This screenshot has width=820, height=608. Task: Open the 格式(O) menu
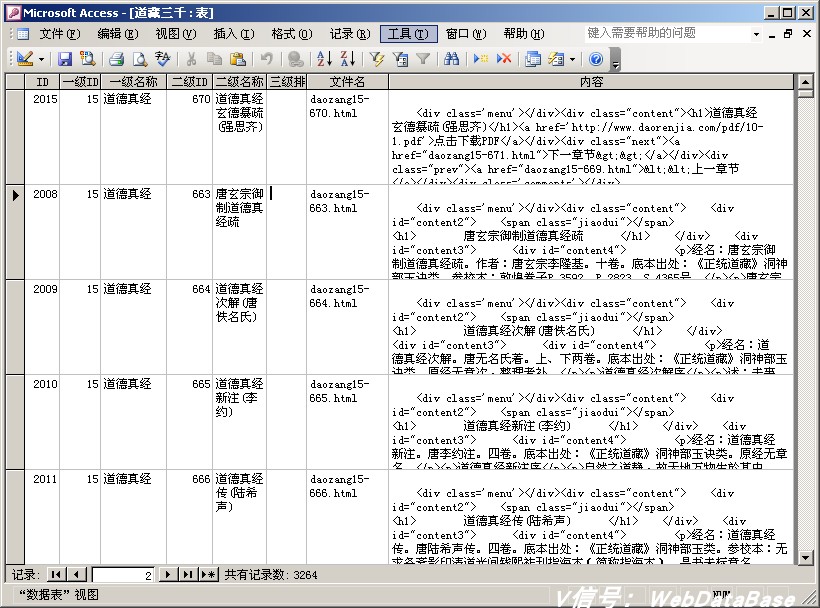click(292, 34)
